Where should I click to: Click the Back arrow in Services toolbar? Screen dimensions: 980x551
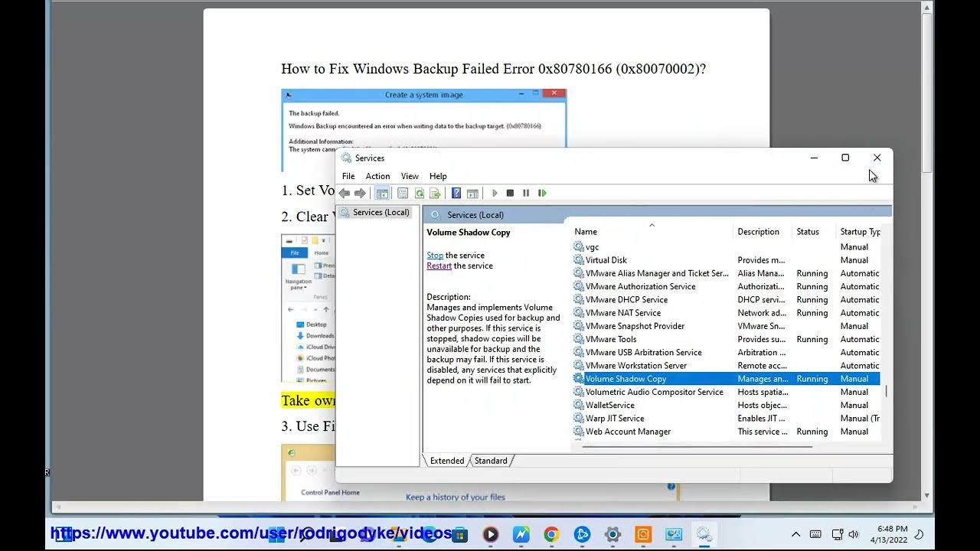point(345,194)
